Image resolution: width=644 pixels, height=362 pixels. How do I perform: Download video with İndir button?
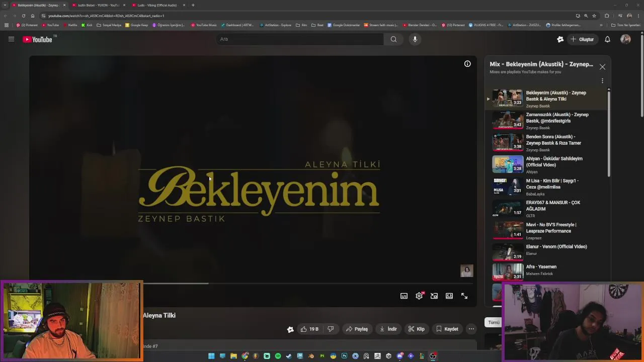tap(388, 329)
